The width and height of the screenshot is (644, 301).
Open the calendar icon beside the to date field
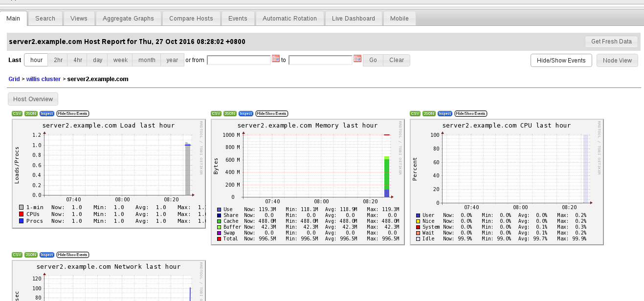tap(357, 59)
